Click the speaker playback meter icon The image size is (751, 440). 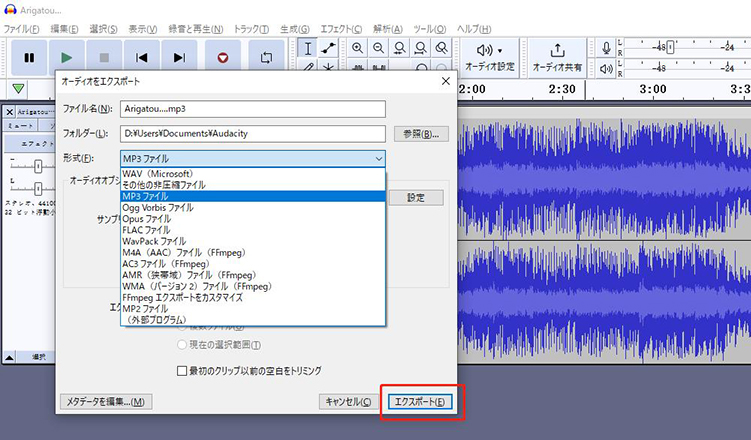(x=606, y=68)
